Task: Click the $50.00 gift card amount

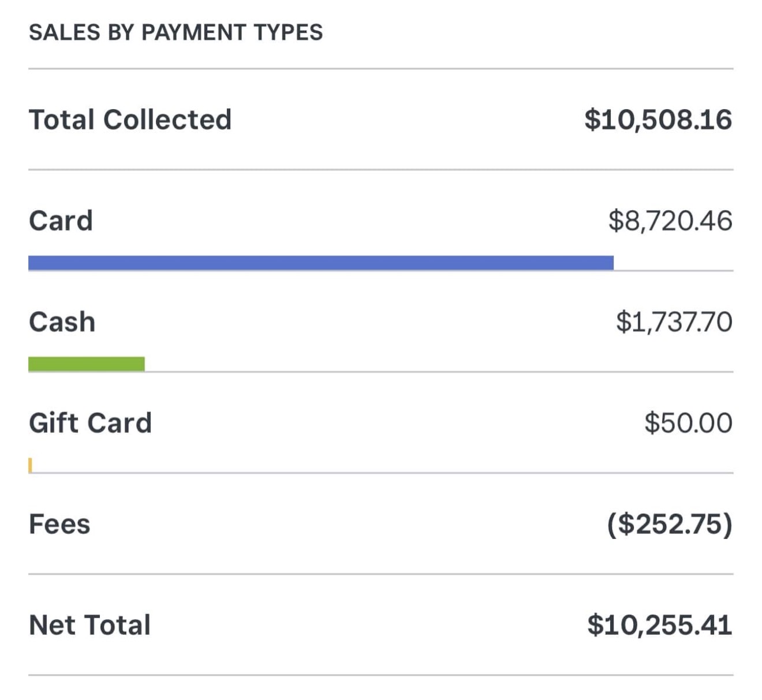Action: (x=689, y=423)
